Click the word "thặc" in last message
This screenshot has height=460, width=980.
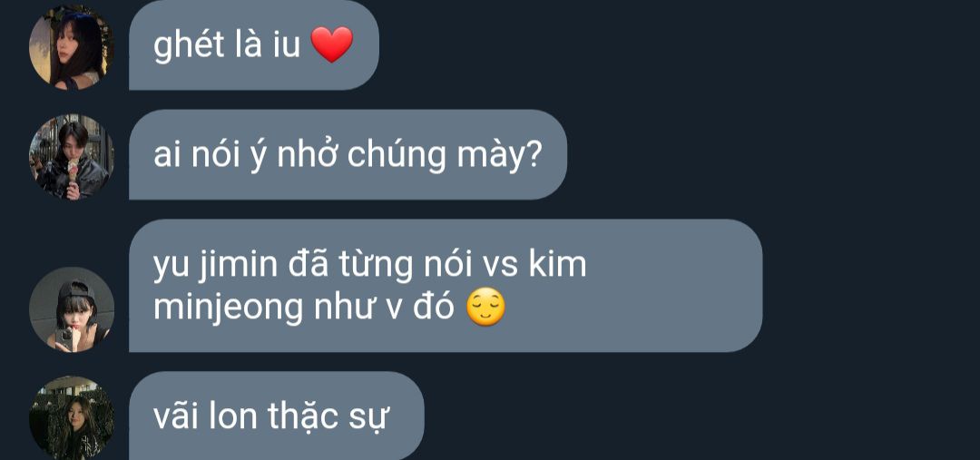pos(304,418)
